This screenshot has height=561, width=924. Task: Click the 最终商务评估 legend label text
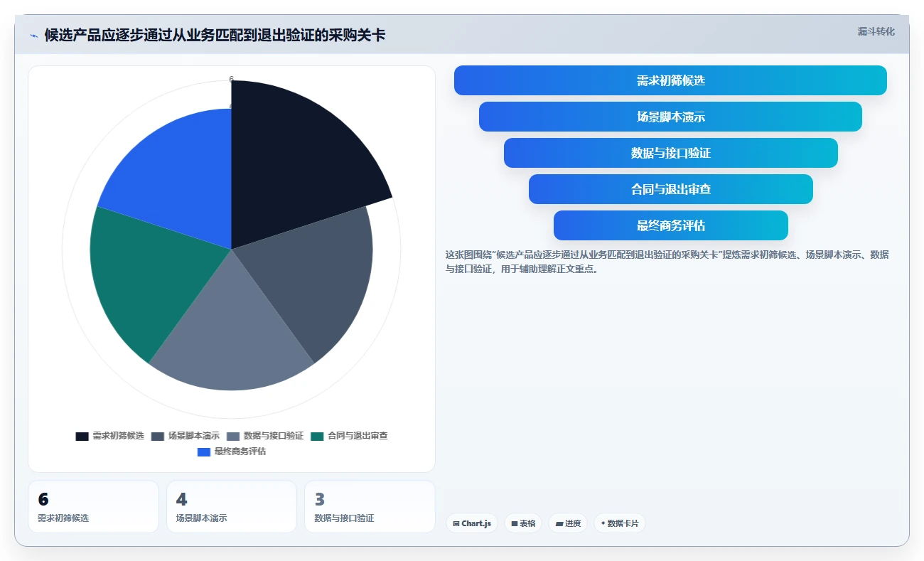pos(240,452)
